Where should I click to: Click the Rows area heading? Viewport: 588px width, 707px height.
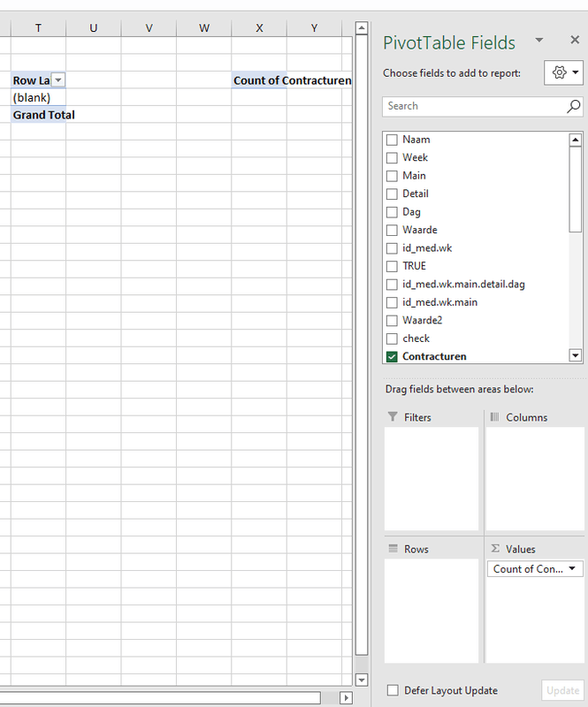(x=416, y=549)
